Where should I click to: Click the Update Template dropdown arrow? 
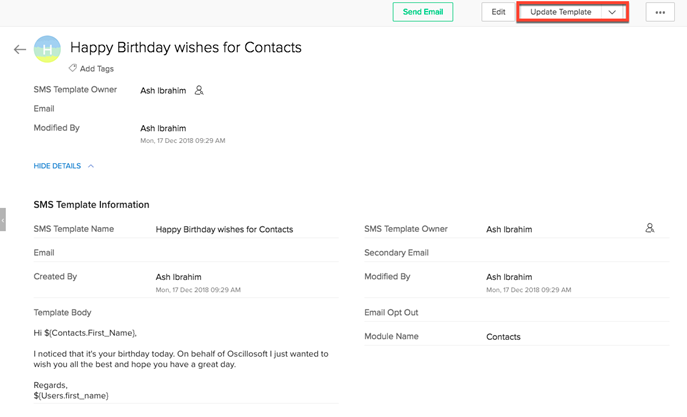pos(612,12)
